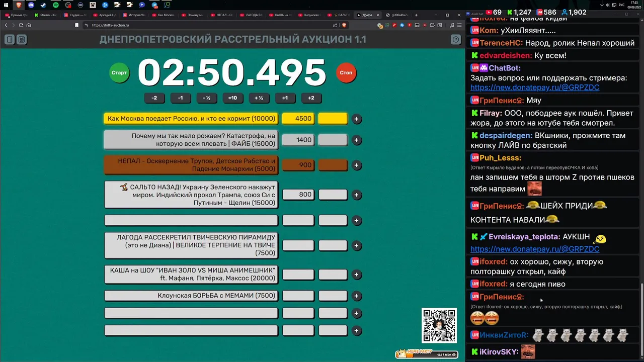Subtract two minutes with the -2 button
The image size is (644, 362).
[x=154, y=98]
